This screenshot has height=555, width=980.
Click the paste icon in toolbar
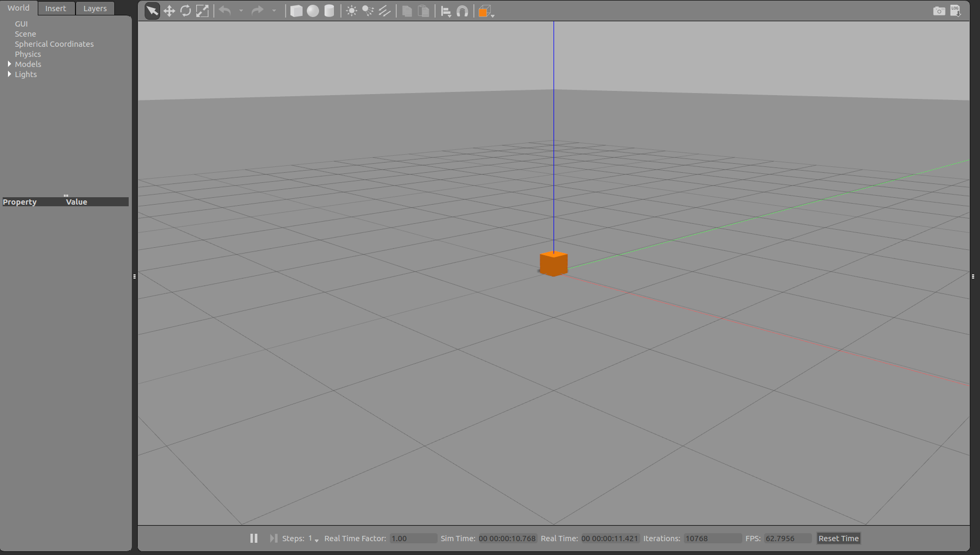click(x=423, y=11)
